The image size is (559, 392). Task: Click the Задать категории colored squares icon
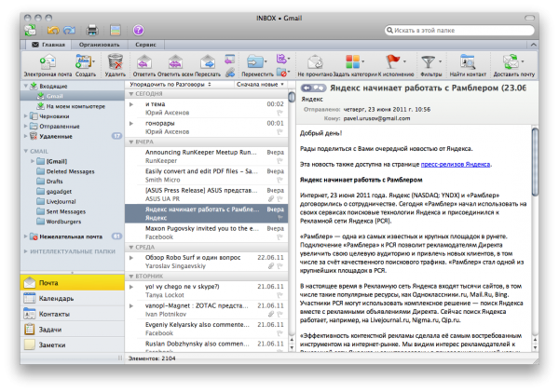(x=352, y=62)
